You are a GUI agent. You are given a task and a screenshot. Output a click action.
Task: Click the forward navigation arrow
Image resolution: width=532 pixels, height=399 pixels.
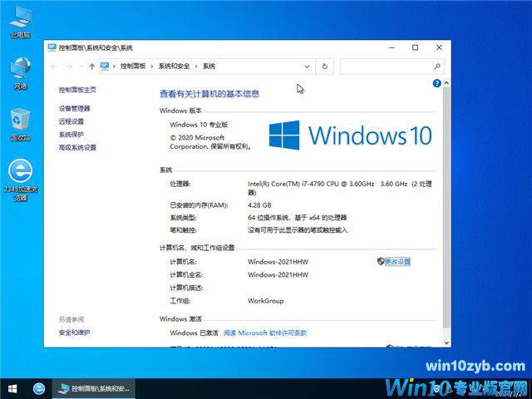click(x=69, y=66)
